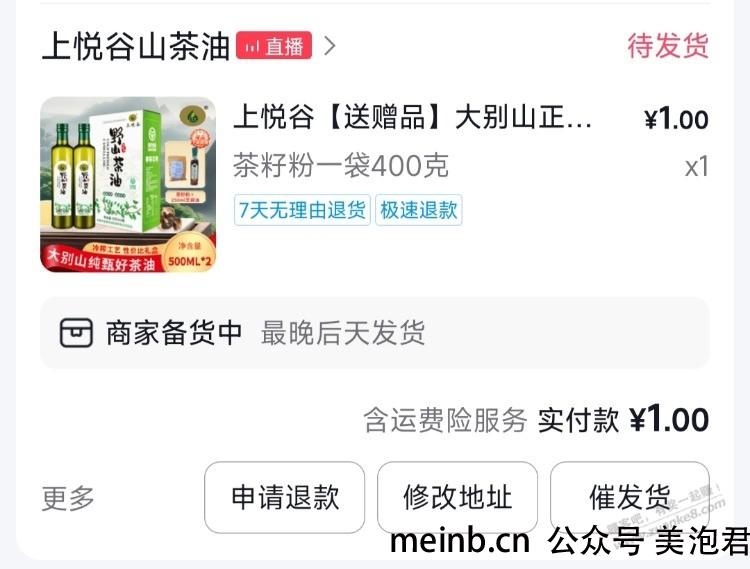Tap the quantity x1 label
Viewport: 750px width, 569px height.
[696, 167]
